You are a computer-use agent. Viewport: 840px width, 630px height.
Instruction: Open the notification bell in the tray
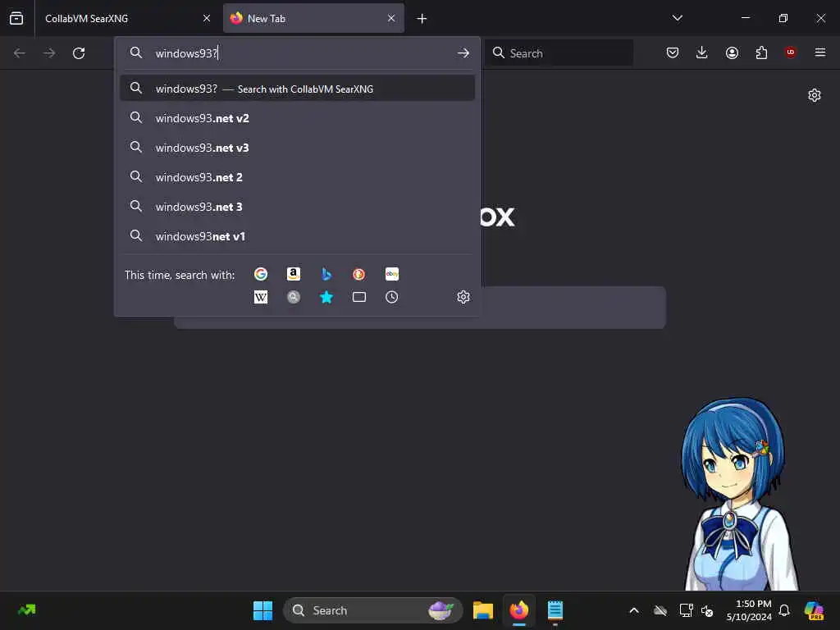click(784, 610)
